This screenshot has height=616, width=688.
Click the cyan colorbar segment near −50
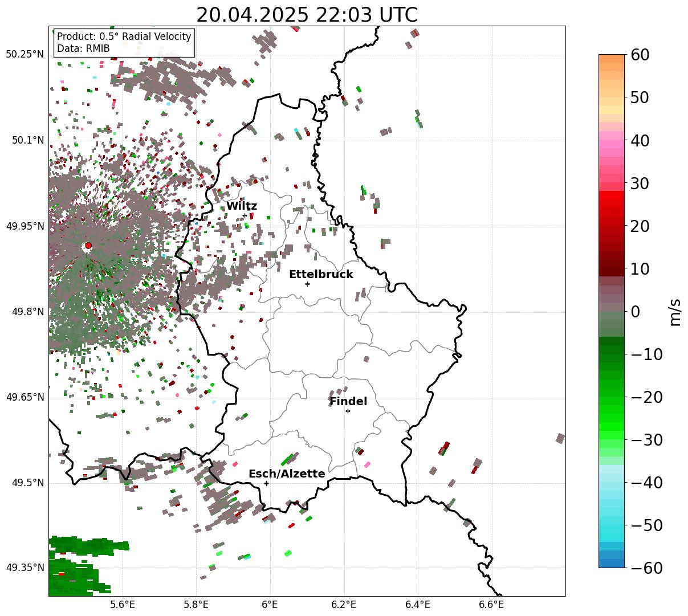[612, 530]
